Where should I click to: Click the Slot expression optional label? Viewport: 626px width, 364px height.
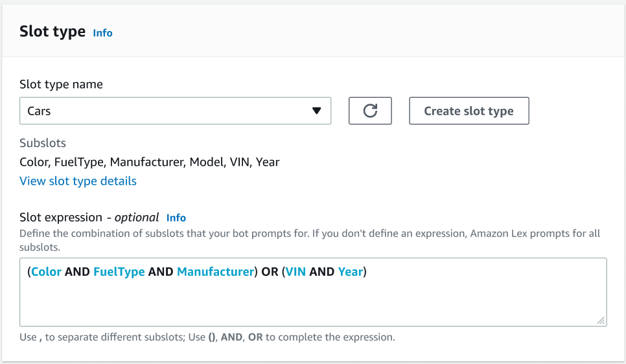tap(89, 218)
